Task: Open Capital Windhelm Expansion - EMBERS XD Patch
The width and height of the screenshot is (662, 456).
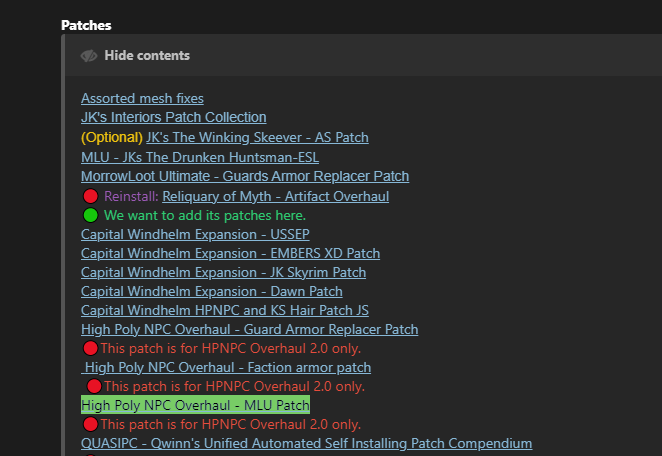Action: 231,253
